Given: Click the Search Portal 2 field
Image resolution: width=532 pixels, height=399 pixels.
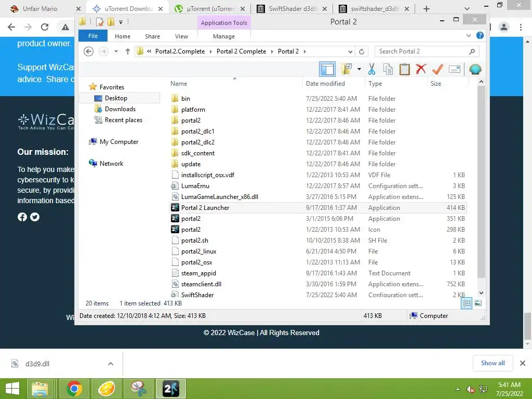Looking at the screenshot, I should click(x=427, y=51).
